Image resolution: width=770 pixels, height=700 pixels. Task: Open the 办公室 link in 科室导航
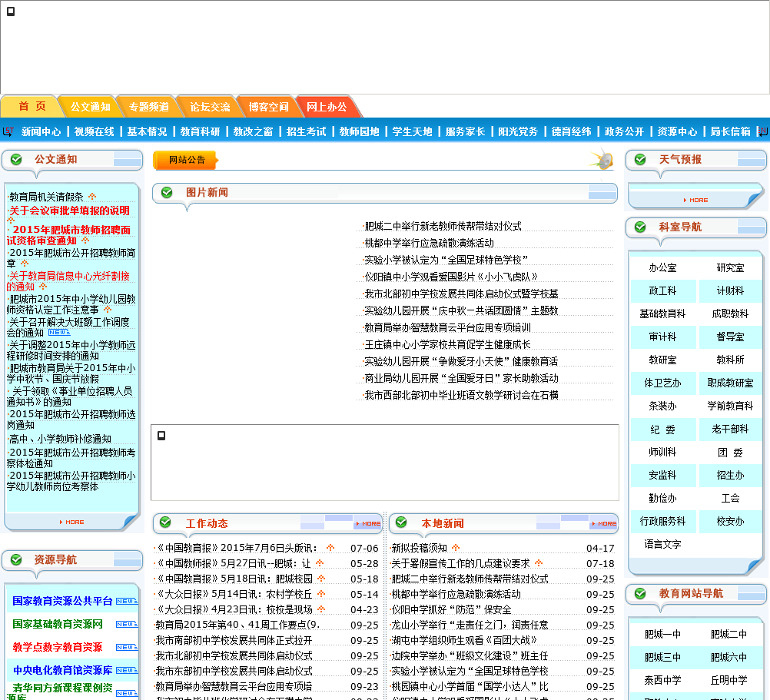(x=662, y=268)
